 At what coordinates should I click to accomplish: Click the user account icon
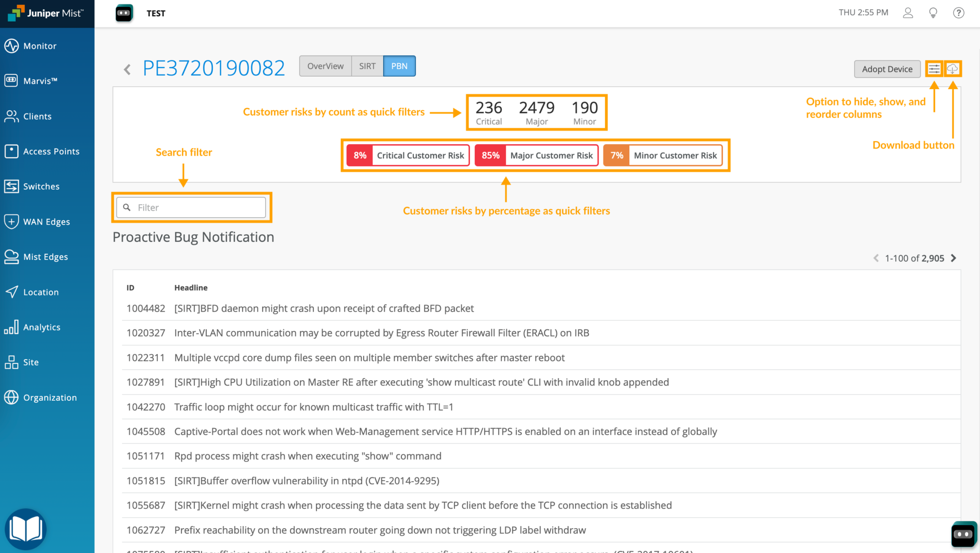pos(908,13)
